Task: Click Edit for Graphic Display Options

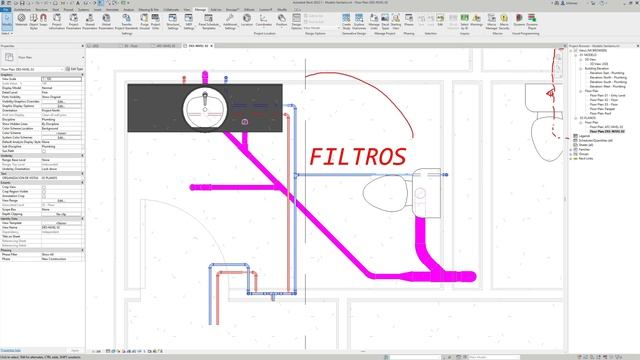Action: click(x=61, y=106)
